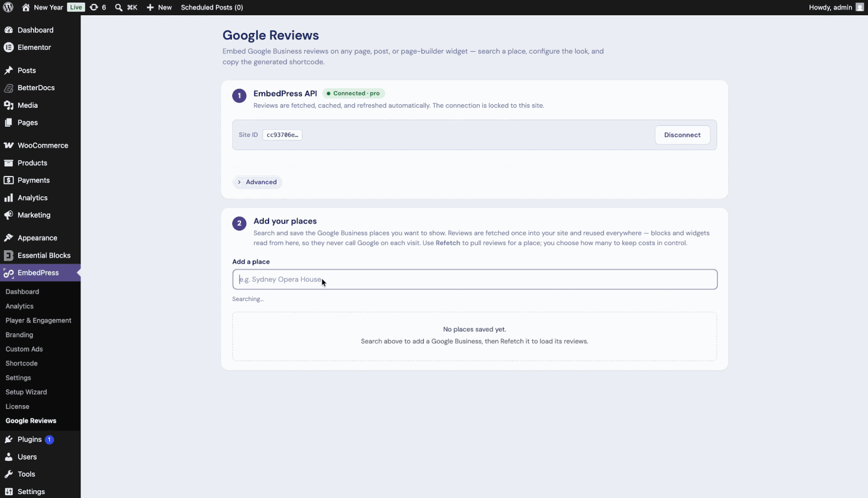Click the Site ID value cc93706e…
Screen dimensions: 868x498
coord(282,135)
